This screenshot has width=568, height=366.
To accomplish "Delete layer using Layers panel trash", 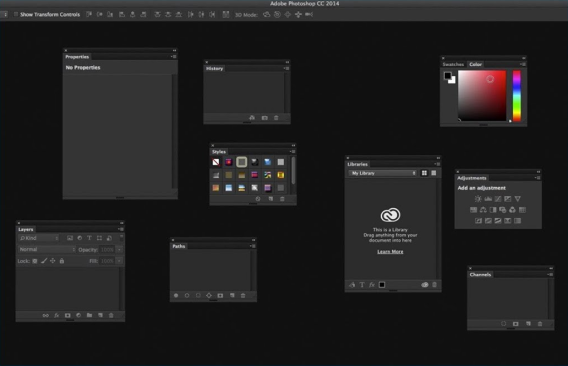I will tap(111, 315).
